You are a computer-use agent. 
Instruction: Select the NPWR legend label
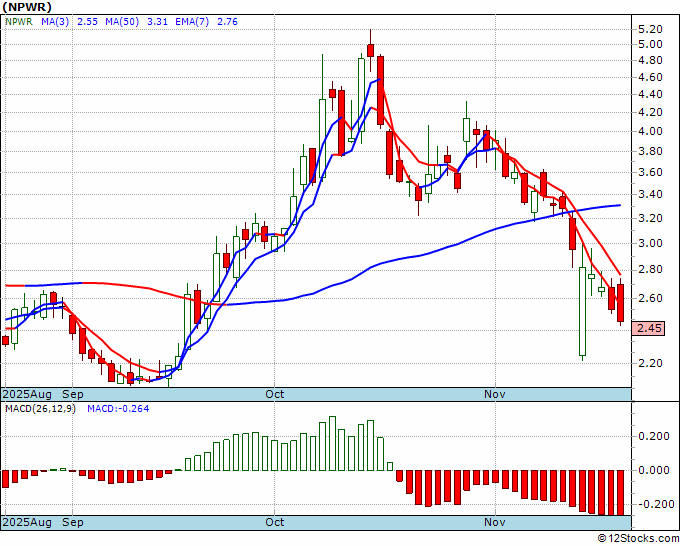point(19,21)
